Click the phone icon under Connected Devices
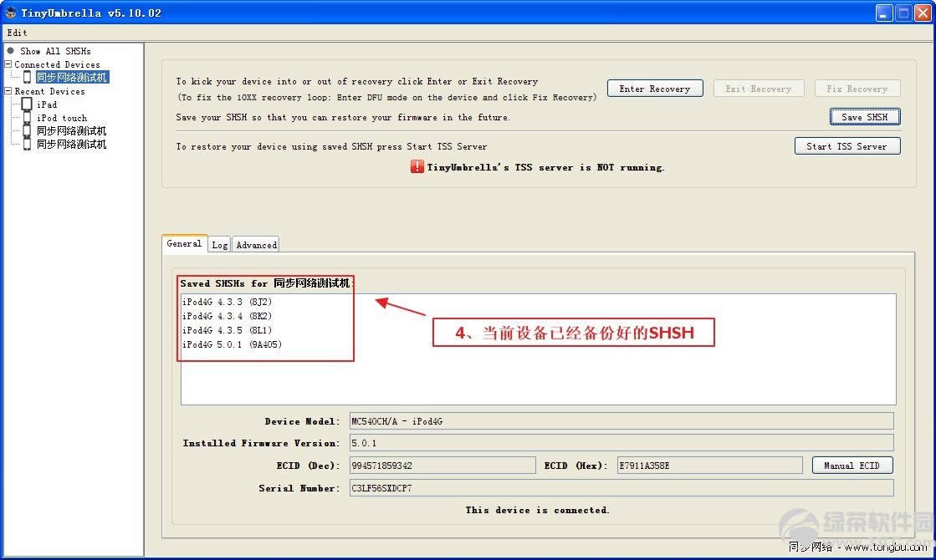The height and width of the screenshot is (560, 936). pyautogui.click(x=27, y=77)
